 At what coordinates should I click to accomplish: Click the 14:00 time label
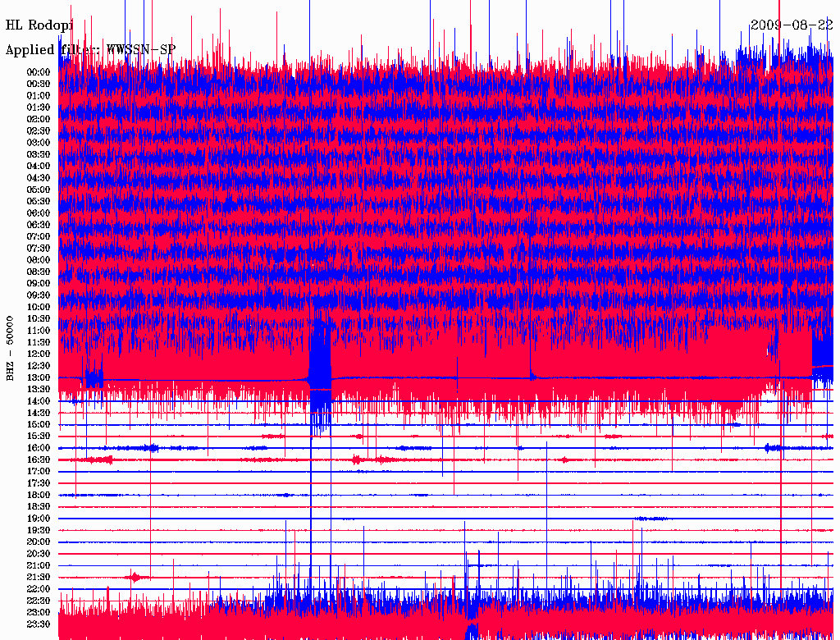[38, 401]
